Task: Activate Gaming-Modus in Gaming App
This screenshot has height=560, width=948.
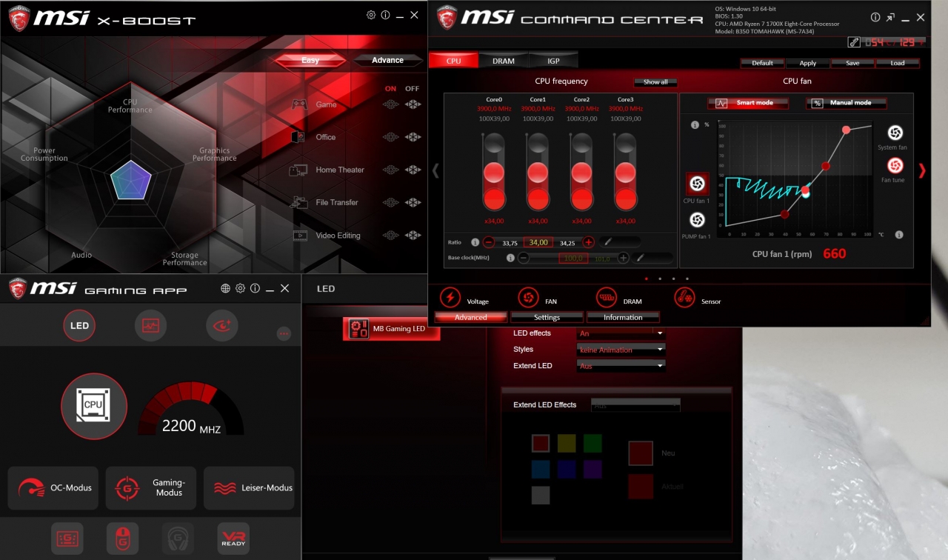Action: click(151, 488)
